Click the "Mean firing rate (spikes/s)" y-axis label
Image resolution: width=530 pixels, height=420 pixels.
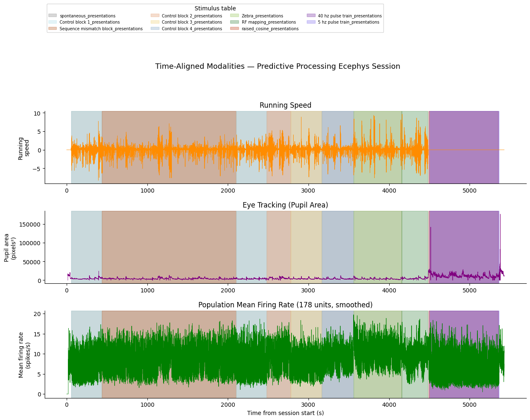(24, 355)
